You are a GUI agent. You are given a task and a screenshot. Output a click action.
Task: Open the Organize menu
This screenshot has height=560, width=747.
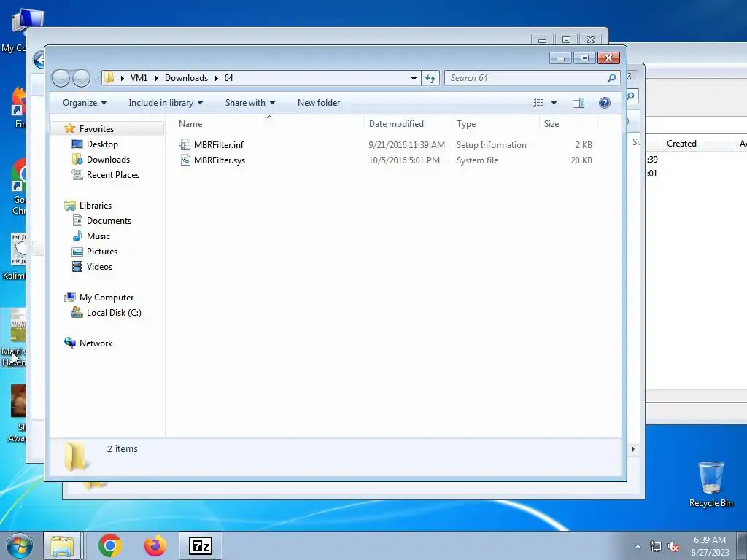click(85, 103)
